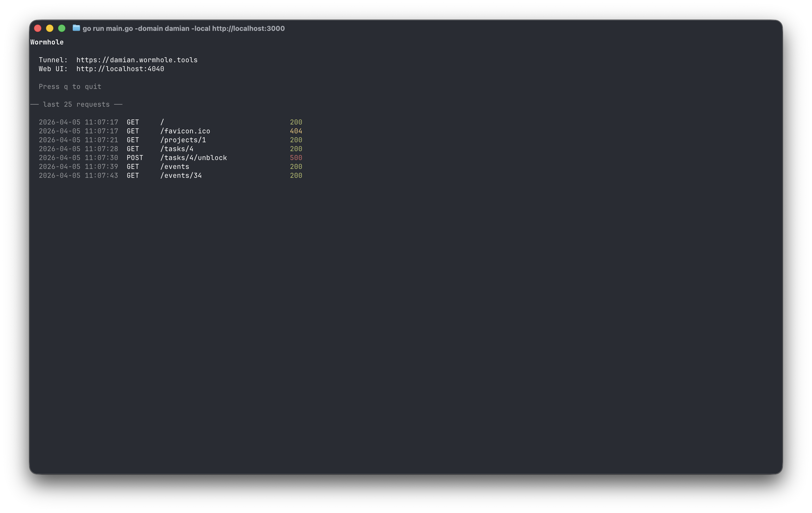Click the 'Press q to quit' hint
Viewport: 812px width, 513px height.
click(70, 87)
